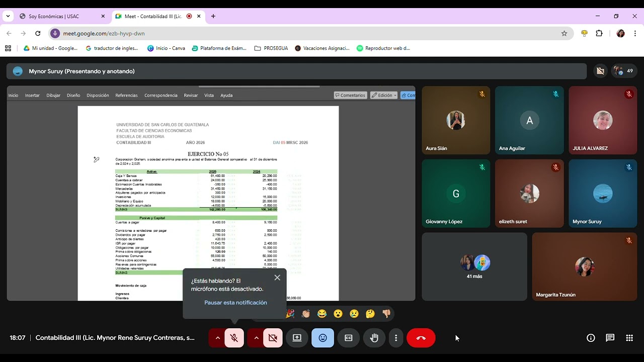Click Pausar esta notificación link
This screenshot has height=362, width=644.
click(x=235, y=303)
